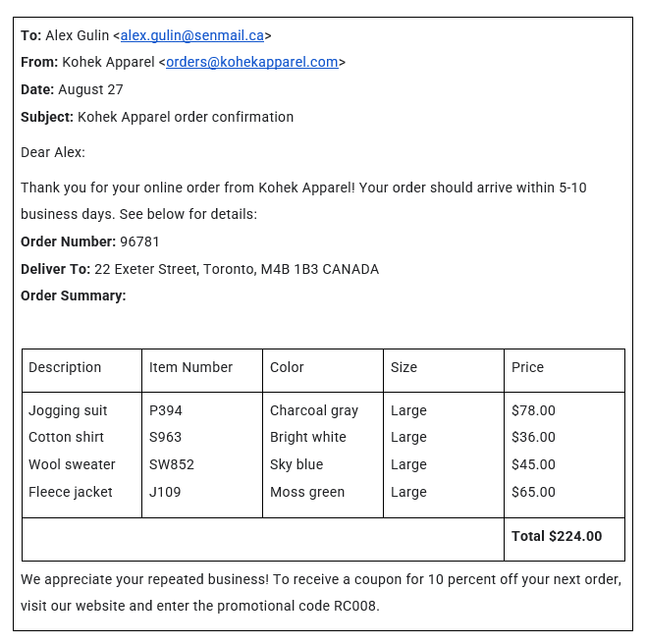Select the Fleece jacket row description
The height and width of the screenshot is (644, 646).
[71, 492]
